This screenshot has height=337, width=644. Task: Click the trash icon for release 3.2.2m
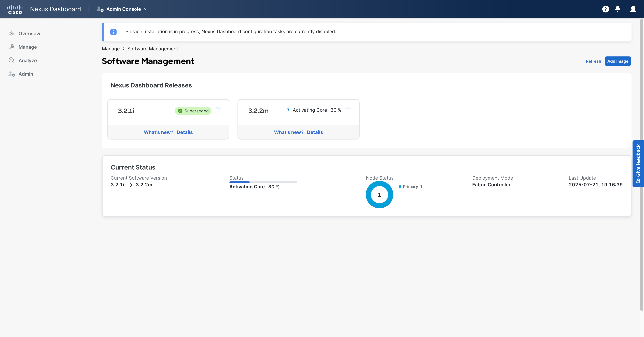[348, 110]
